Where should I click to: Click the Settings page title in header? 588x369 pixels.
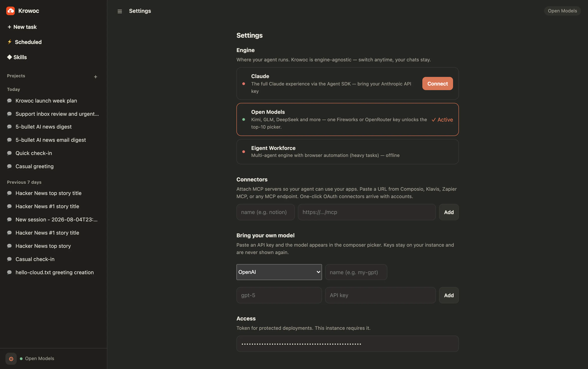pyautogui.click(x=140, y=11)
